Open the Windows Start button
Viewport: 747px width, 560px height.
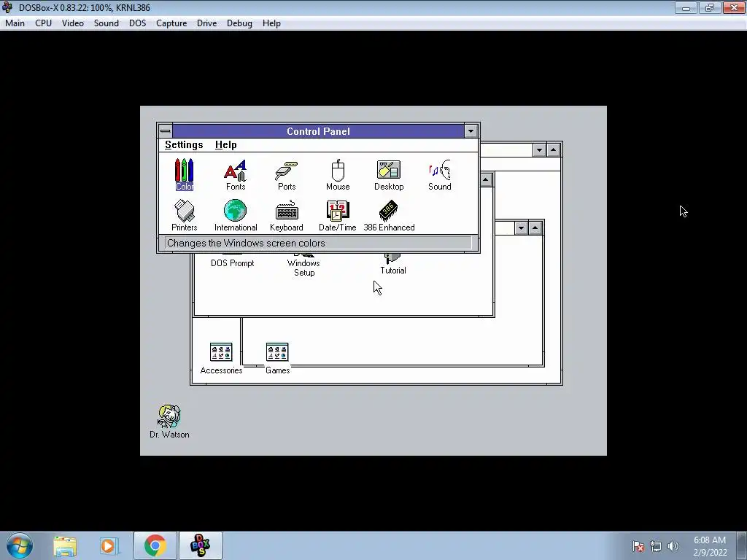click(20, 545)
